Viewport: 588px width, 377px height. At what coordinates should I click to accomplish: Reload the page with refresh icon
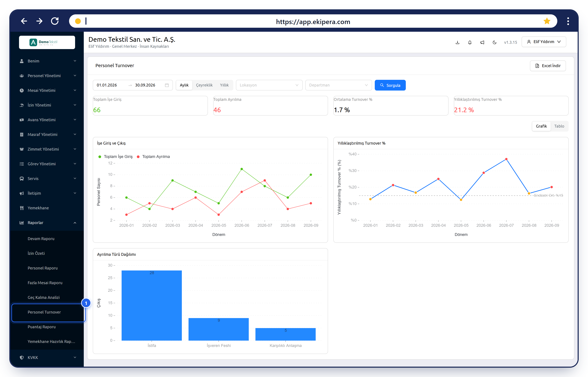(x=55, y=21)
